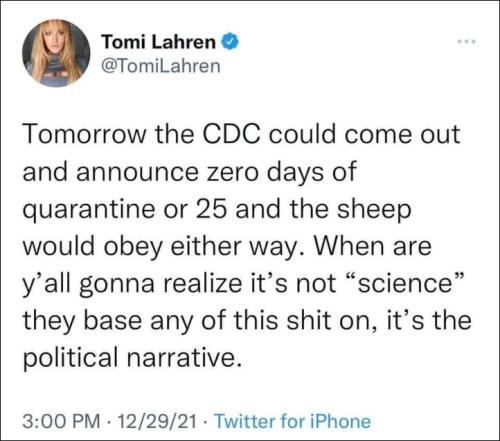
Task: Click the line "political narrative."
Action: tap(132, 357)
